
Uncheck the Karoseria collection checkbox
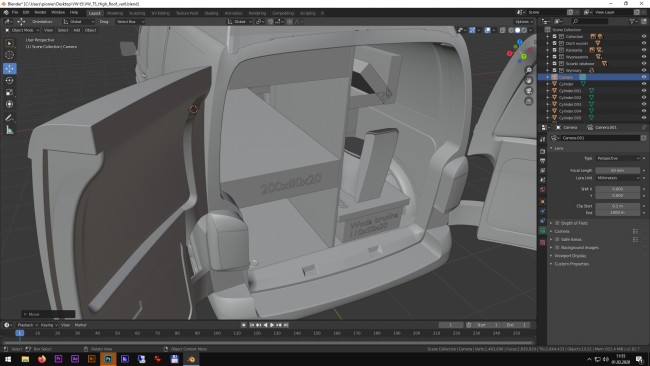click(x=555, y=50)
